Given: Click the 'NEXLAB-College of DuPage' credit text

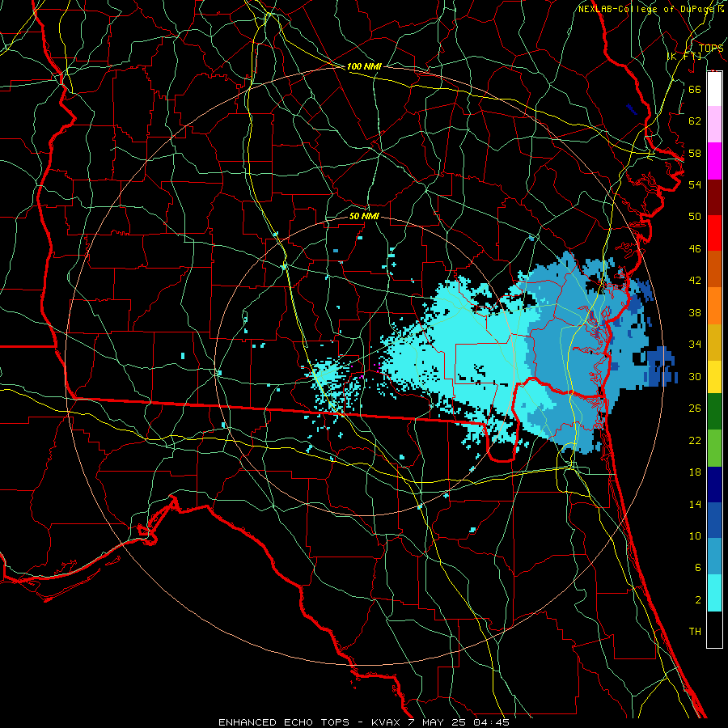Looking at the screenshot, I should [647, 9].
